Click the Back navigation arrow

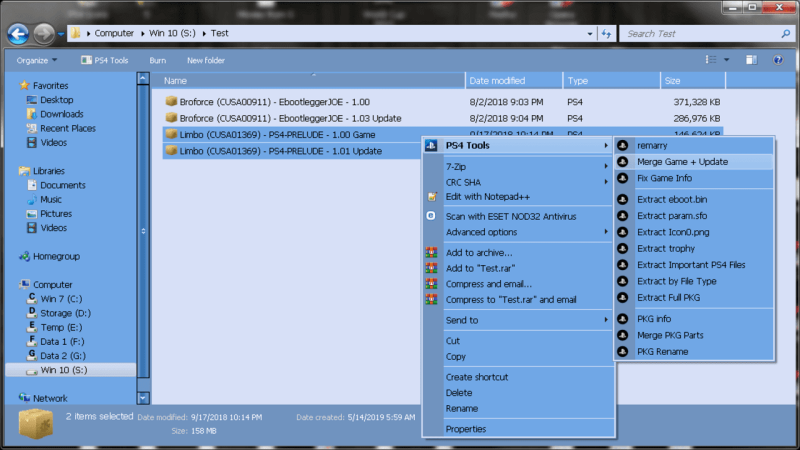[x=18, y=34]
